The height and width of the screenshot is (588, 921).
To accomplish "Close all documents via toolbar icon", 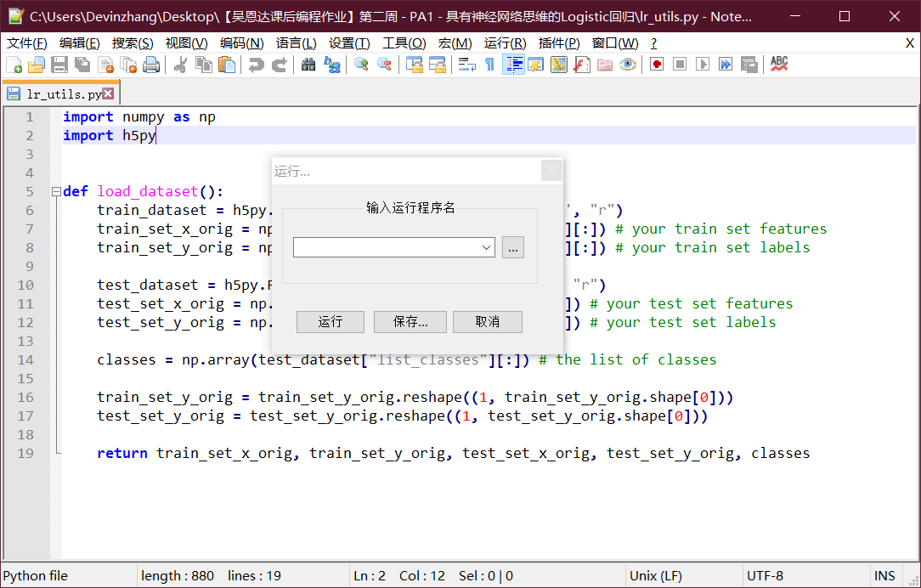I will tap(128, 65).
